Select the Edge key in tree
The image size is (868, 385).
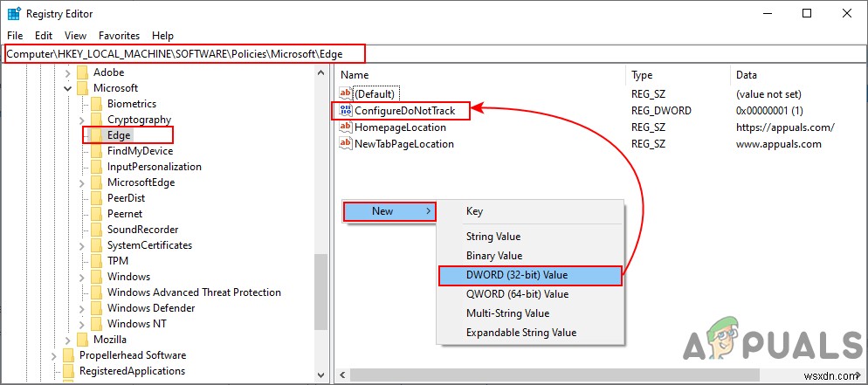(x=119, y=135)
